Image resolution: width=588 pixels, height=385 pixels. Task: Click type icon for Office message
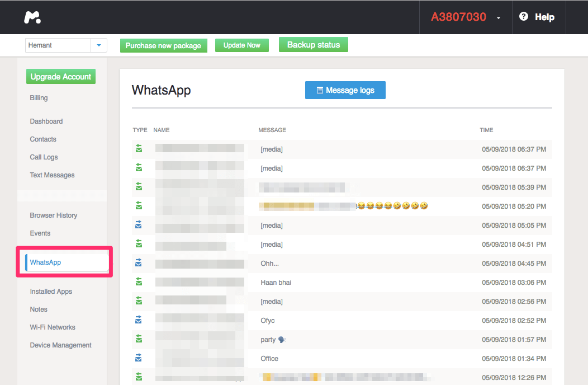[x=139, y=358]
